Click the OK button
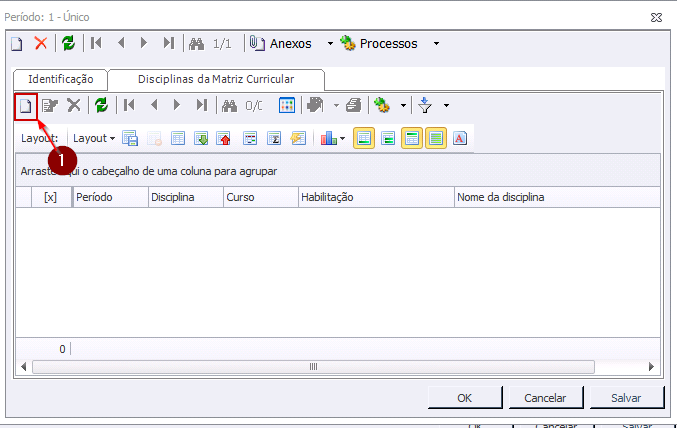The image size is (677, 428). tap(464, 397)
